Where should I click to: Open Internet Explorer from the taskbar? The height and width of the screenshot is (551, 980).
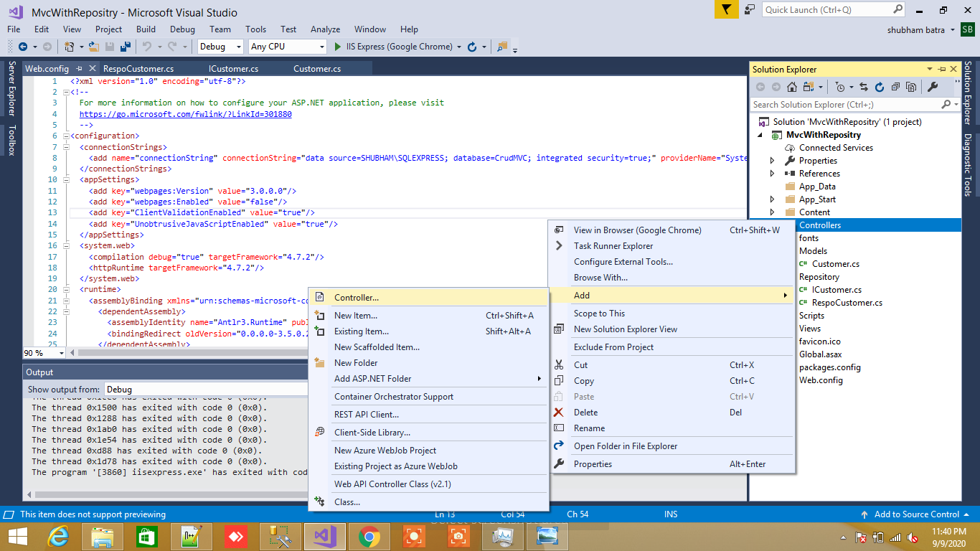point(58,537)
